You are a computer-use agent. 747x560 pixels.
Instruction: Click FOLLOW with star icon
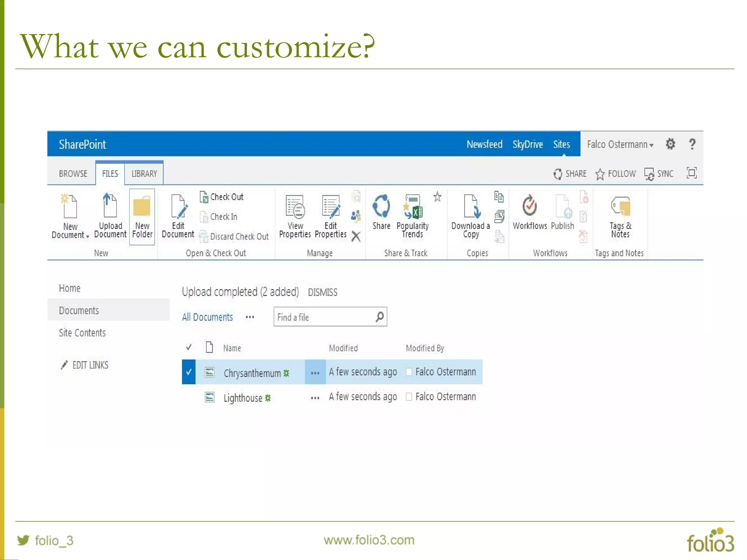[616, 174]
